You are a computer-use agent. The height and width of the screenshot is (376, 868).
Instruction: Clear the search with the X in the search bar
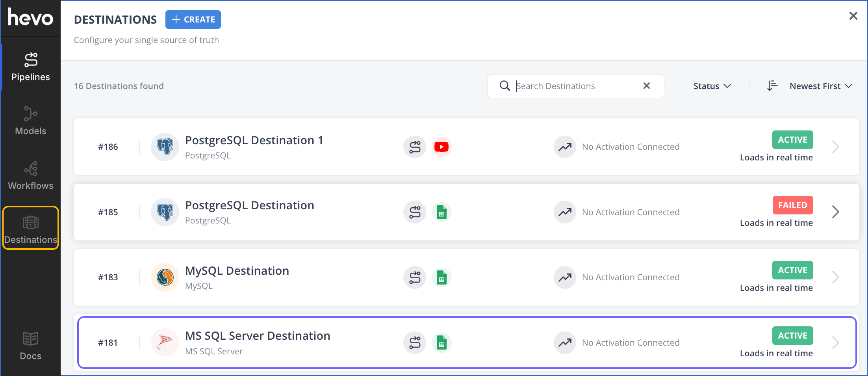646,86
